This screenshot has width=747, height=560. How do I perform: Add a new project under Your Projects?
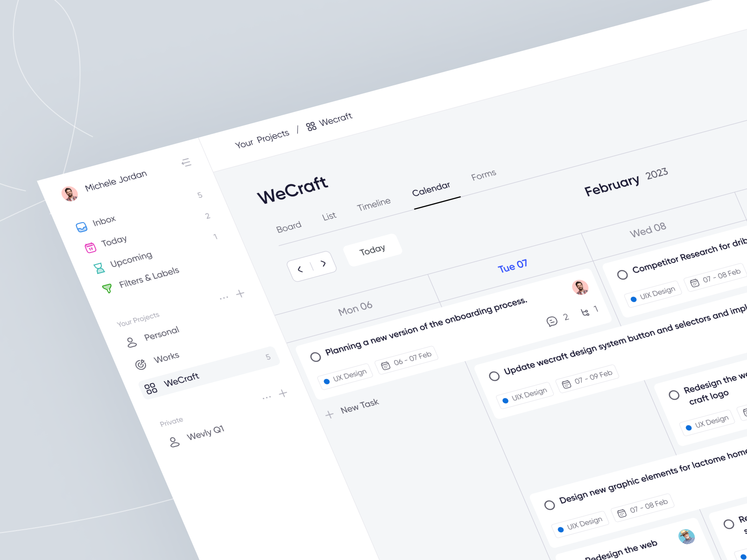tap(240, 294)
